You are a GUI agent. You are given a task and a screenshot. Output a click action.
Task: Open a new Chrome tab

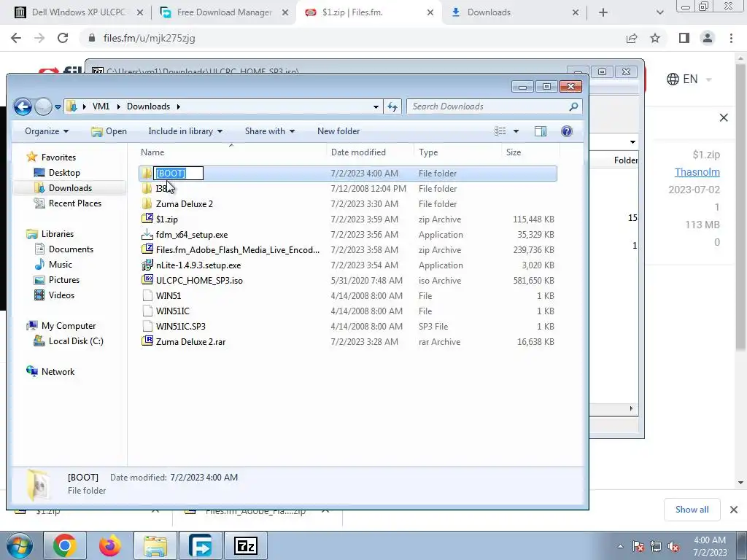click(603, 12)
